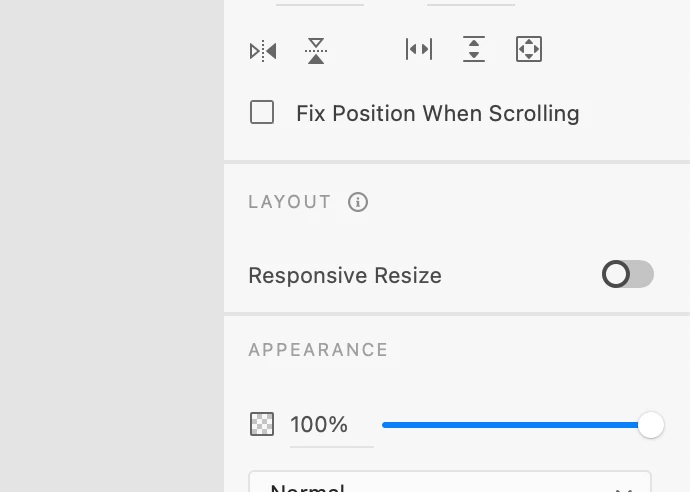690x492 pixels.
Task: Turn on the Responsive Resize switch
Action: [x=628, y=274]
